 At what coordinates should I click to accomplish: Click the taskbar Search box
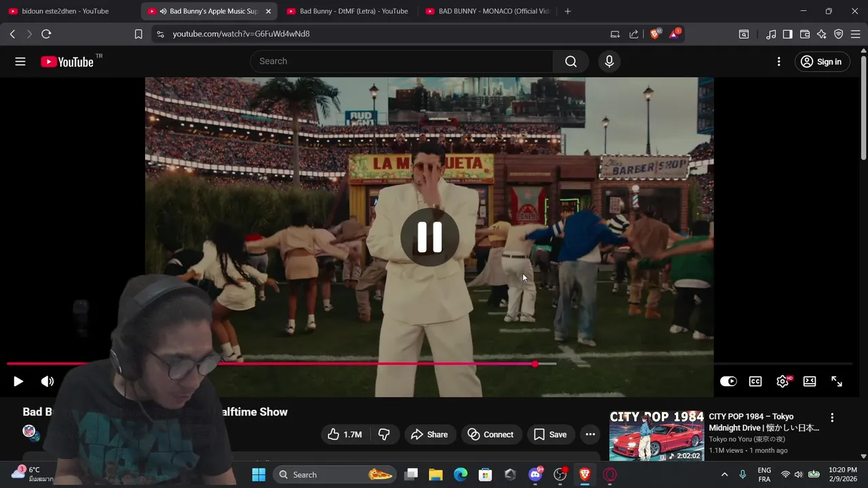coord(336,474)
